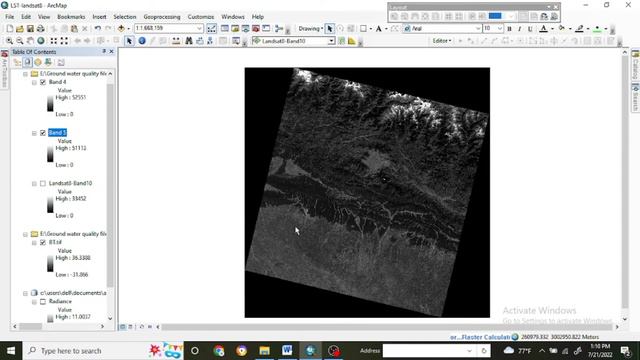Collapse the BT.tif layer legend

pyautogui.click(x=34, y=242)
